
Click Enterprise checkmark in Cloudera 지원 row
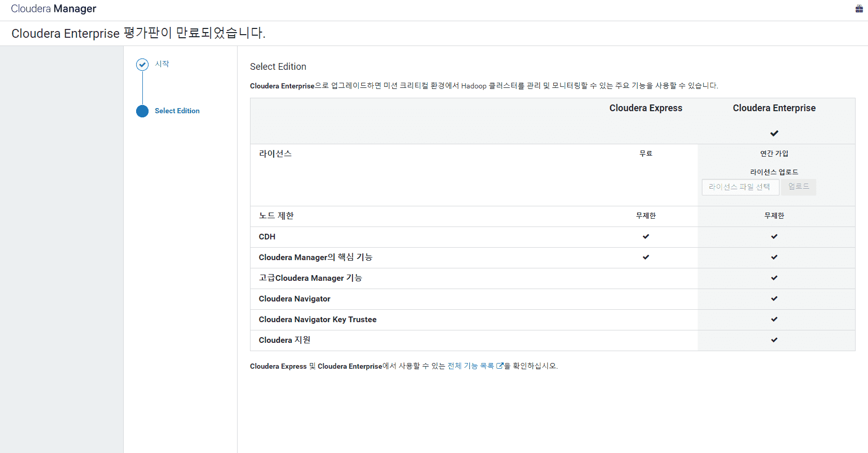774,340
